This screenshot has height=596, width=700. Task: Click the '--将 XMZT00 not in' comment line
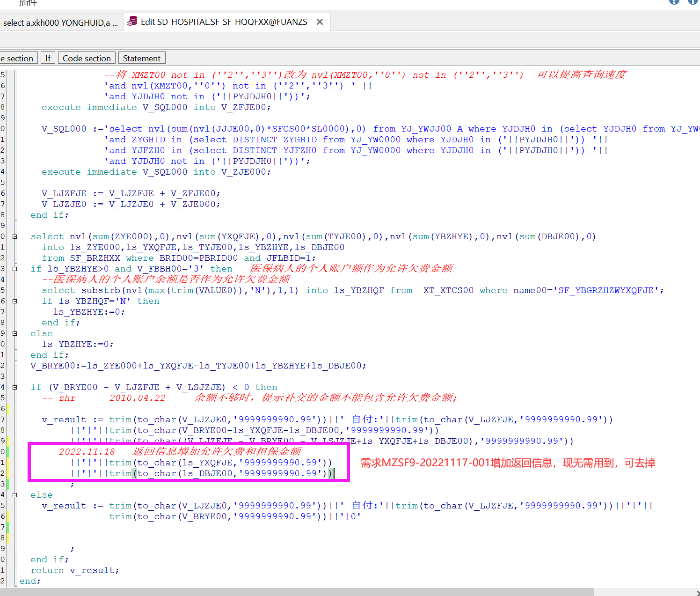pos(365,75)
